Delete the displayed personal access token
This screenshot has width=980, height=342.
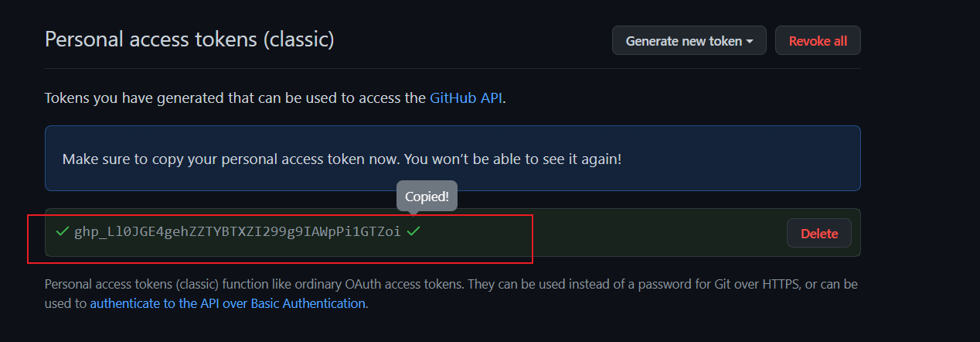819,233
